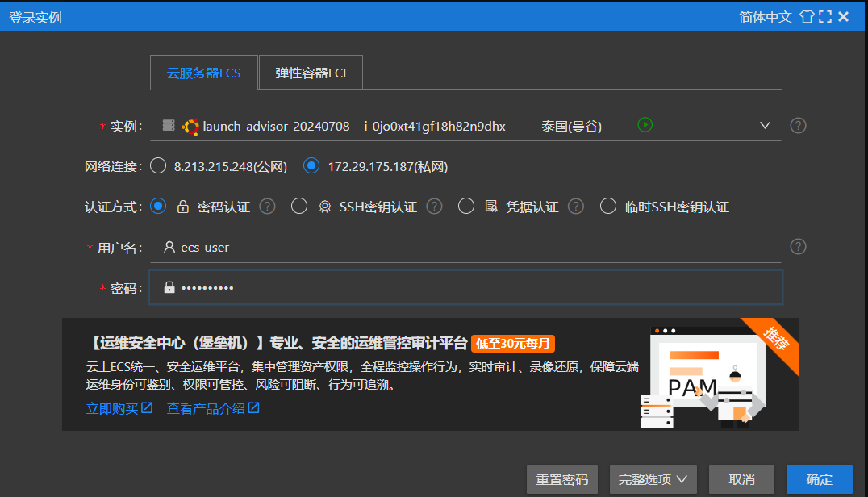Viewport: 868px width, 497px height.
Task: Click the lock icon for 密码认证
Action: point(182,207)
